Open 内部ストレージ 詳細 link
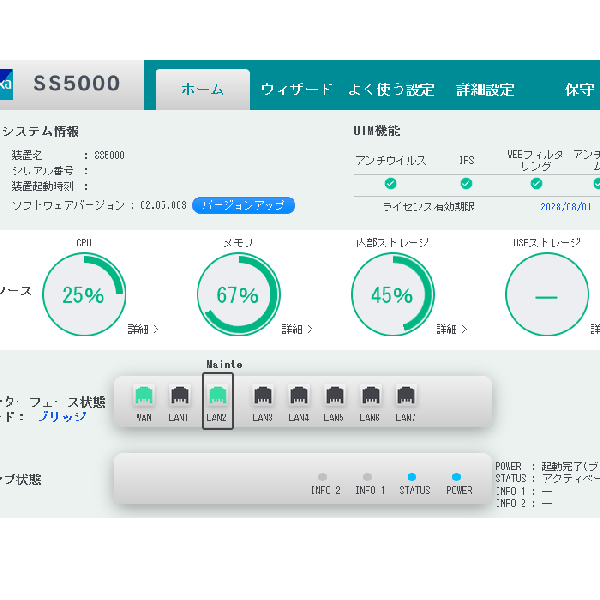This screenshot has width=600, height=600. tap(452, 329)
